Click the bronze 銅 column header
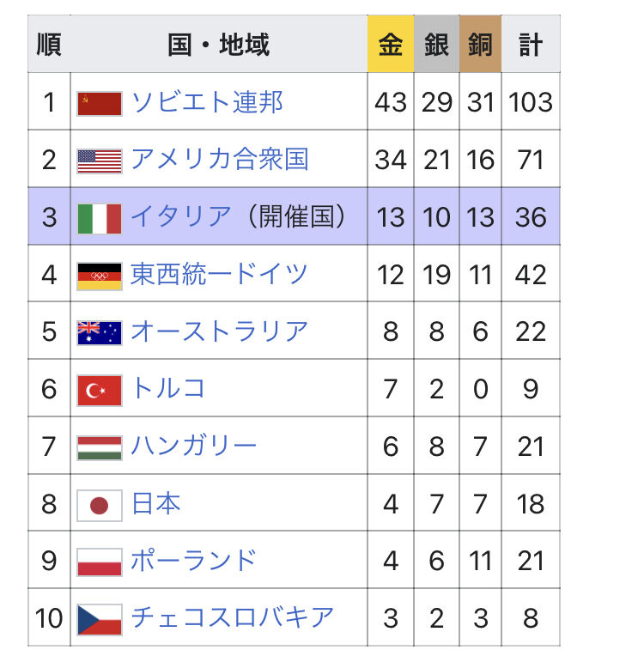Image resolution: width=644 pixels, height=650 pixels. [x=481, y=45]
